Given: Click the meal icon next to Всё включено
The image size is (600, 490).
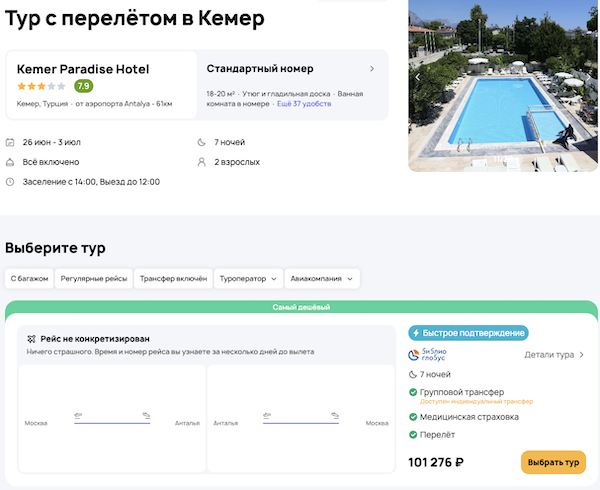Looking at the screenshot, I should tap(11, 162).
